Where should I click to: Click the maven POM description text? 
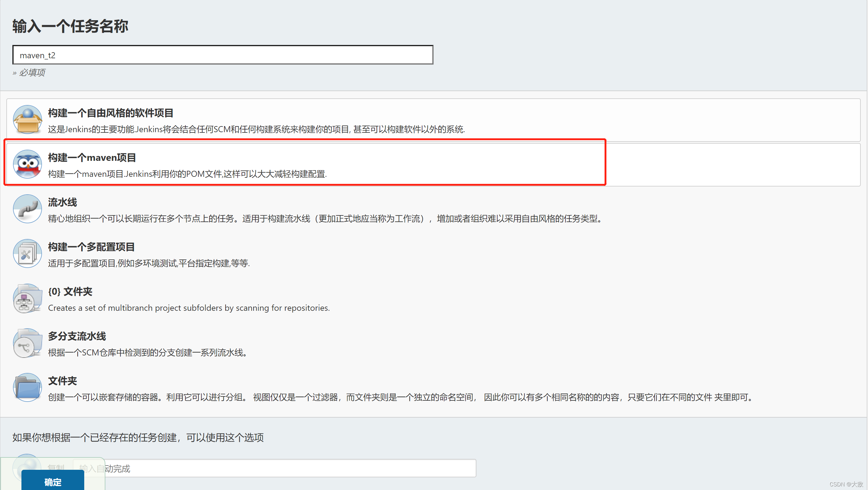[x=187, y=174]
